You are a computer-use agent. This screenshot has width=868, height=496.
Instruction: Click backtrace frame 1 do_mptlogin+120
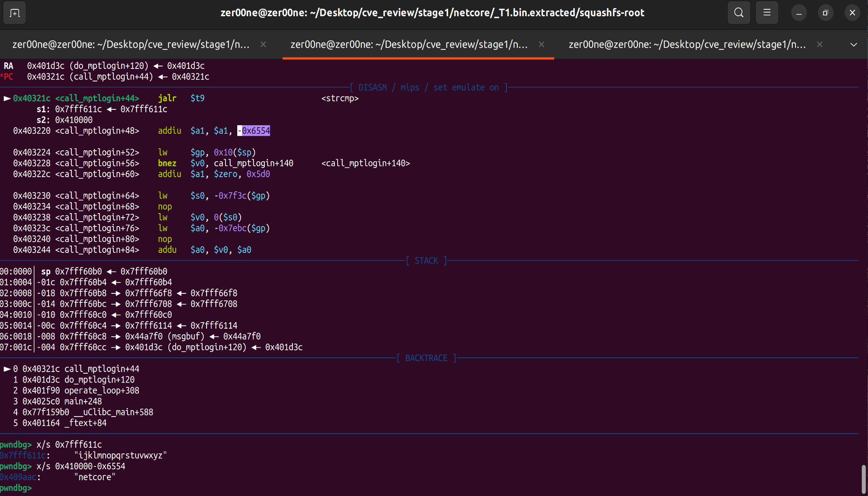coord(74,380)
